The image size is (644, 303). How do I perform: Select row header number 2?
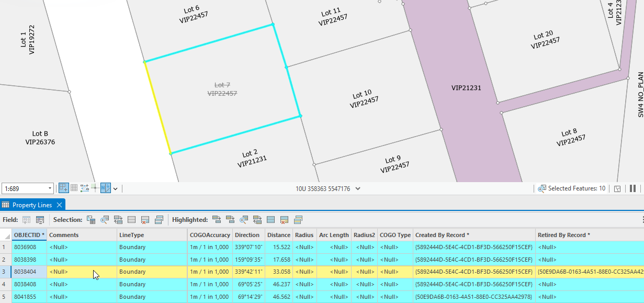coord(5,259)
